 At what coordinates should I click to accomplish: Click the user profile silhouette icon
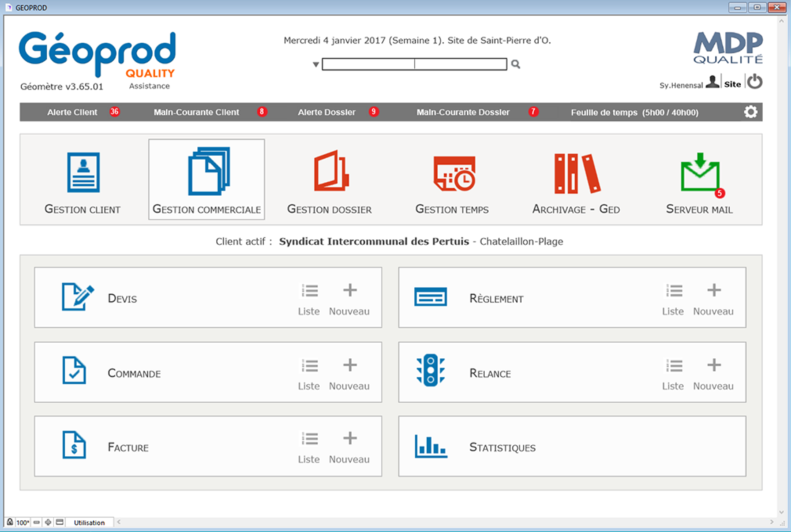click(713, 82)
